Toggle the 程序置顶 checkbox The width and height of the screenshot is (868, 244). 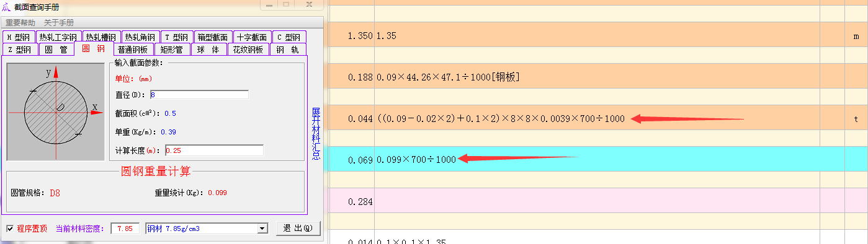tap(10, 229)
